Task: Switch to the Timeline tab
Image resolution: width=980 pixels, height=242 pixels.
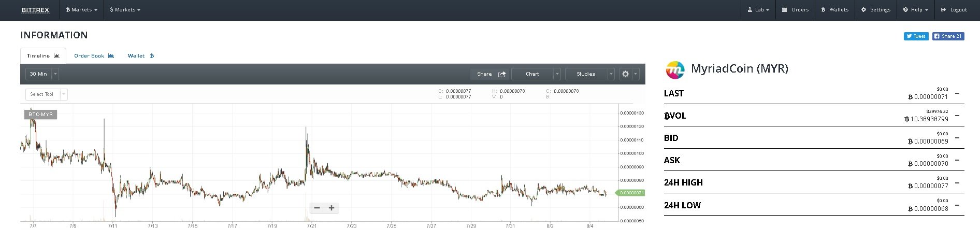Action: tap(43, 55)
